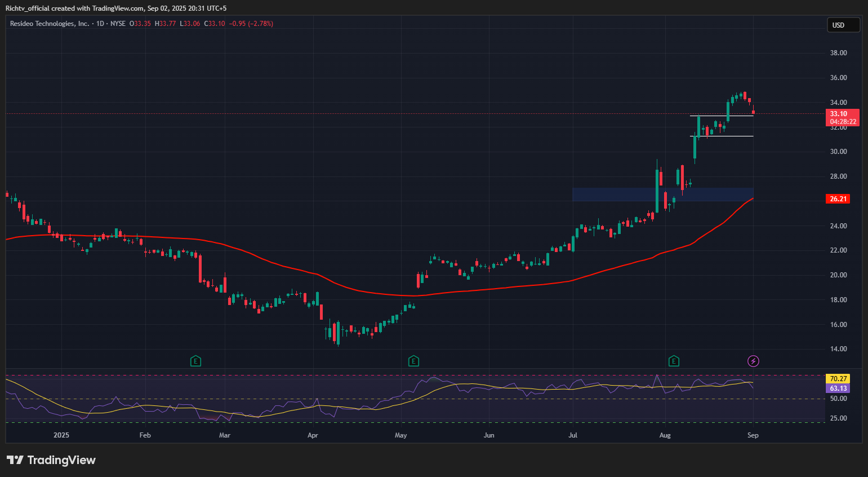Click the TradingView logo at bottom left

(51, 460)
